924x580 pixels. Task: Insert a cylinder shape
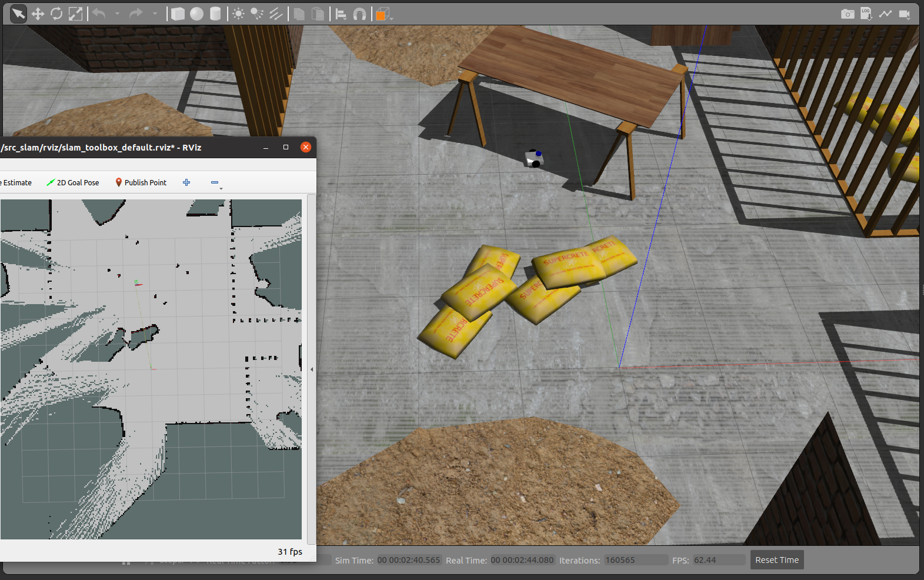tap(215, 14)
